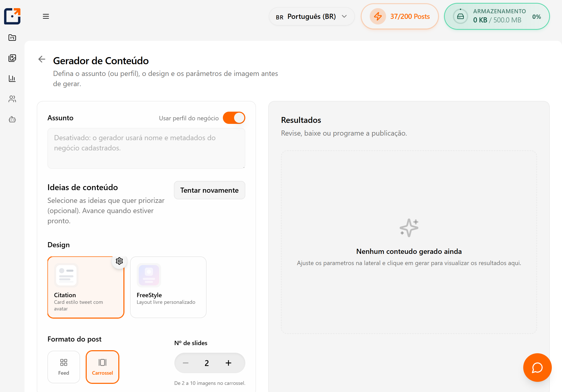The height and width of the screenshot is (392, 562).
Task: Increase the number of slides
Action: tap(228, 363)
